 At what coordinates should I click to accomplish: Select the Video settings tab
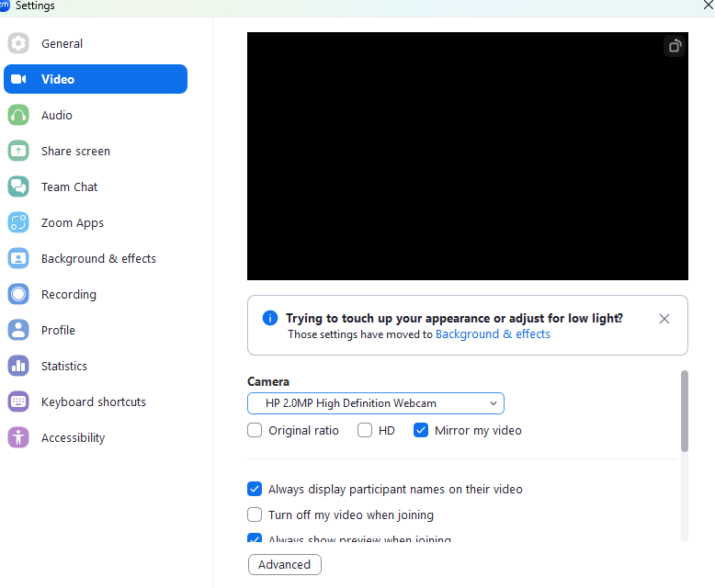tap(96, 79)
